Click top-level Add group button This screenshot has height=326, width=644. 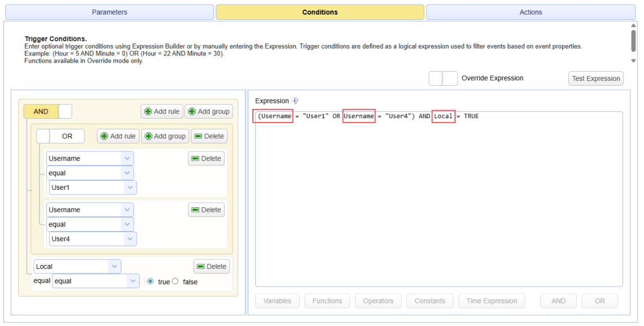[208, 111]
